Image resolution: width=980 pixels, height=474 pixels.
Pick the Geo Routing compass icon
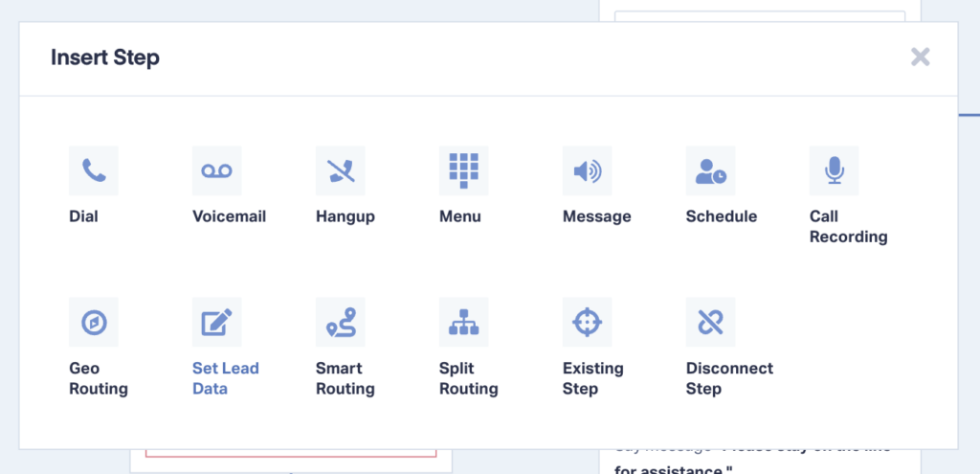pyautogui.click(x=93, y=322)
